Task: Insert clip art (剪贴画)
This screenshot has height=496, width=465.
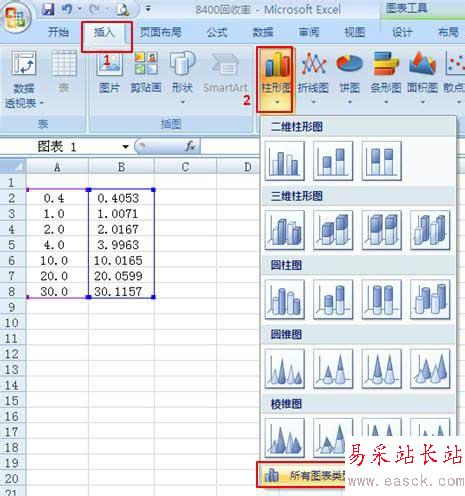Action: click(146, 73)
